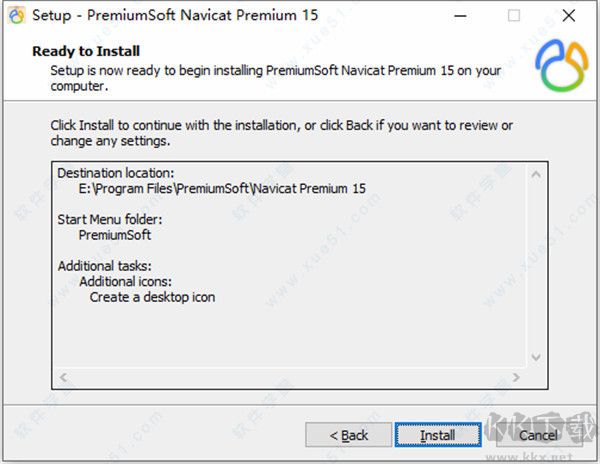Viewport: 600px width, 464px height.
Task: Click the maximize button in title bar
Action: point(514,16)
